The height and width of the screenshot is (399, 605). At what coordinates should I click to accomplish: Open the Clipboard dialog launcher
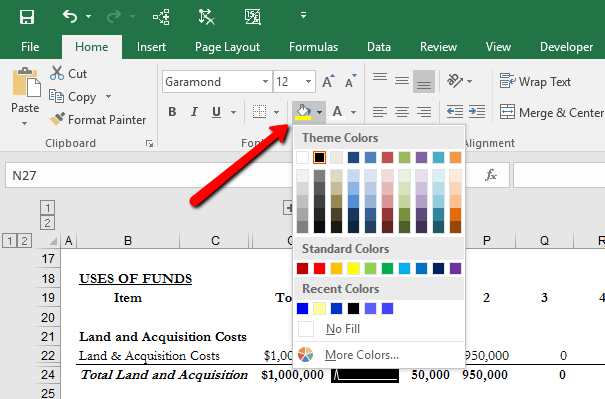149,144
